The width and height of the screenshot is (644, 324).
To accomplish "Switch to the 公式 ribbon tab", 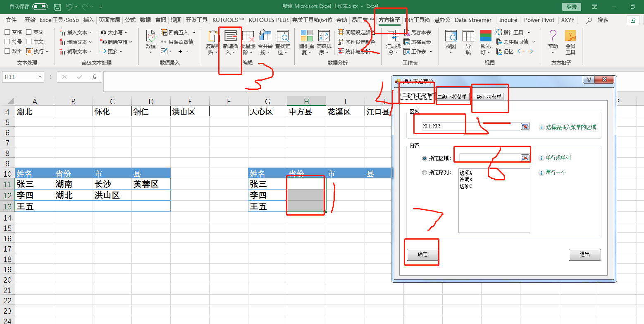I will pos(130,20).
